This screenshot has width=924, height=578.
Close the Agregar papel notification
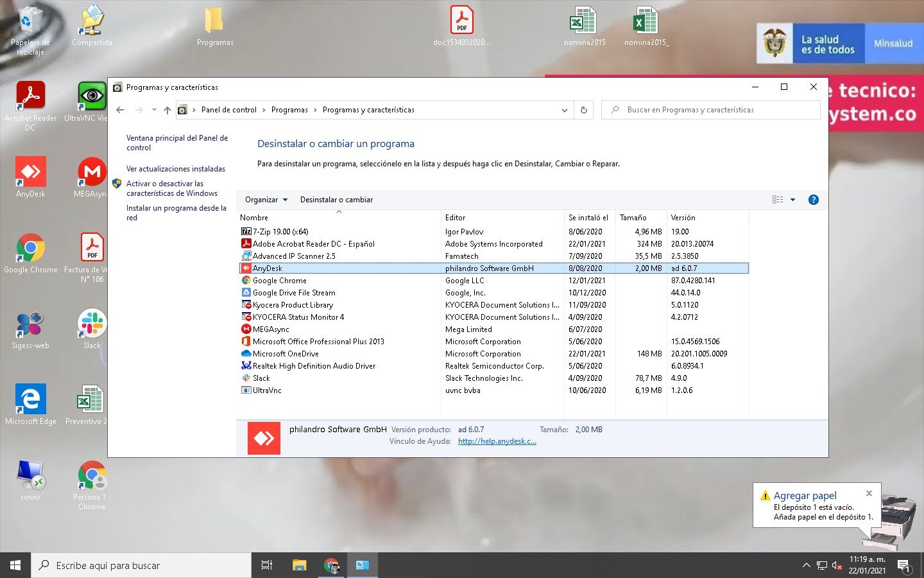click(x=869, y=493)
